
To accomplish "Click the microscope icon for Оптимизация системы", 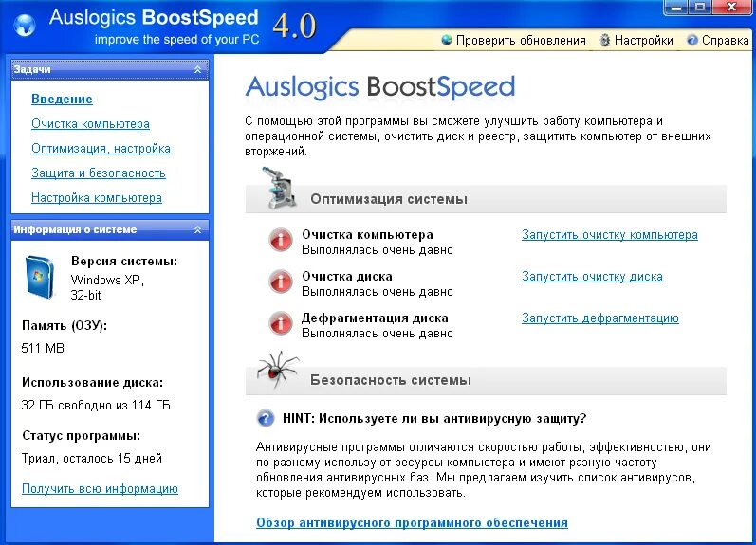I will (x=279, y=188).
